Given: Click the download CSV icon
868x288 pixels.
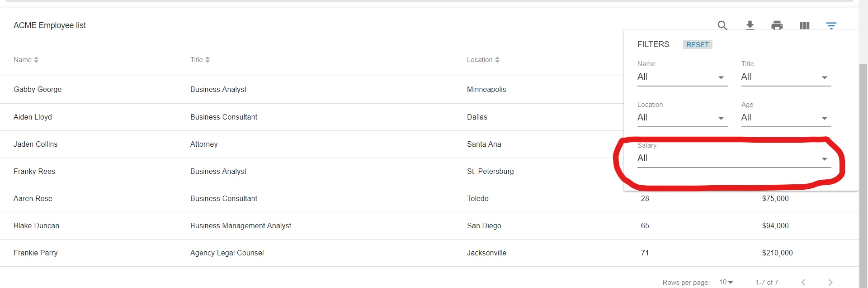Looking at the screenshot, I should point(750,25).
